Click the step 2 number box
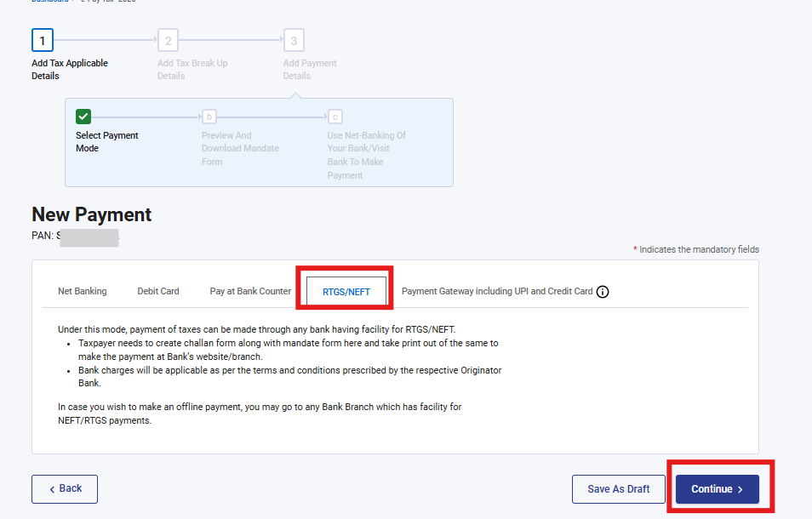 tap(168, 40)
